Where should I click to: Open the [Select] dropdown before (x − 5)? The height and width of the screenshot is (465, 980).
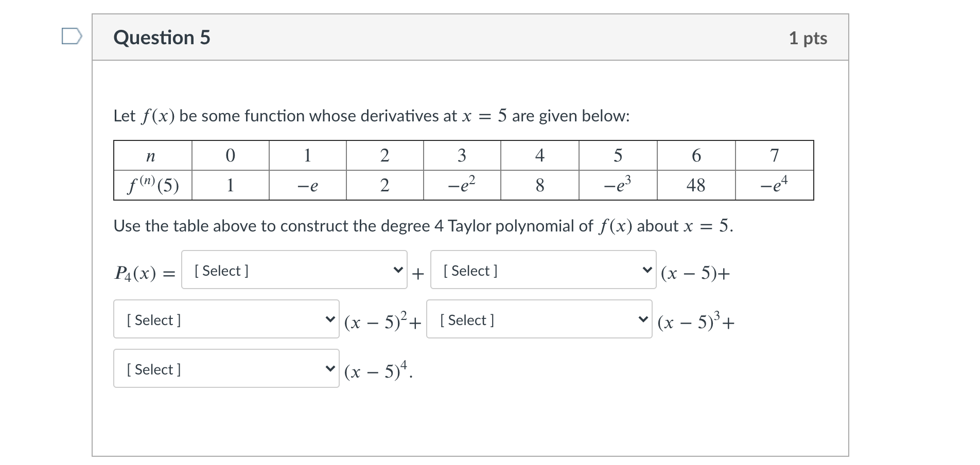pyautogui.click(x=543, y=271)
